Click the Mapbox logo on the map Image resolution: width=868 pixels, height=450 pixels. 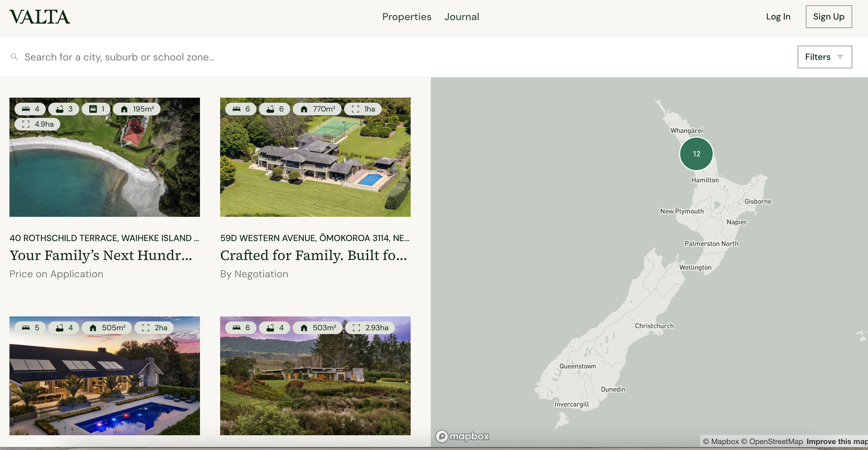click(x=462, y=436)
